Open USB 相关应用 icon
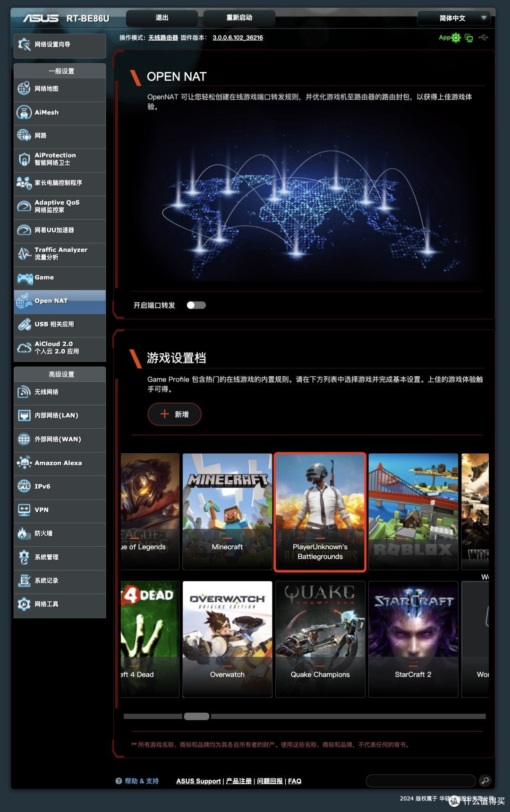This screenshot has height=812, width=510. 24,324
